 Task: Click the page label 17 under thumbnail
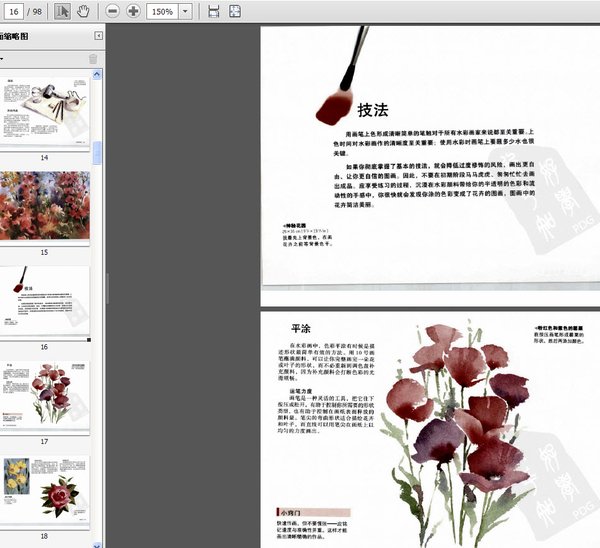[44, 441]
